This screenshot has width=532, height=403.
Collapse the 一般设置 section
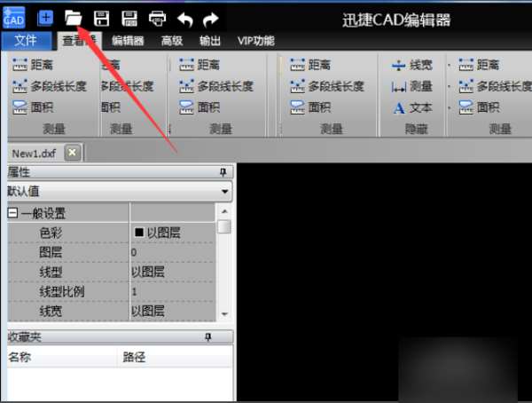pyautogui.click(x=12, y=213)
